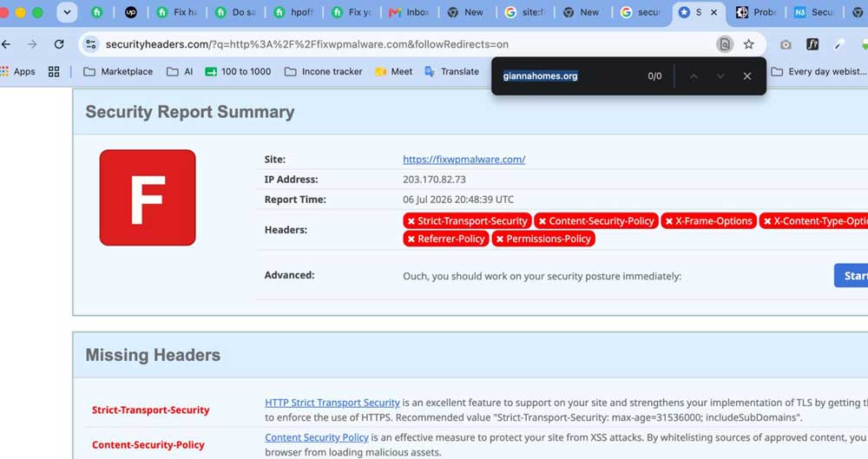
Task: Switch to the HS 'Secu' tab
Action: pos(814,12)
